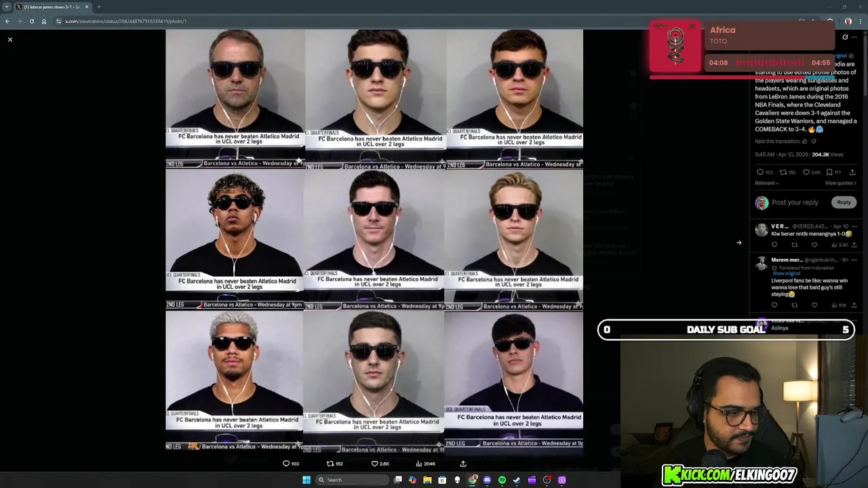Click the taskbar Search box
The width and height of the screenshot is (868, 488).
click(351, 480)
